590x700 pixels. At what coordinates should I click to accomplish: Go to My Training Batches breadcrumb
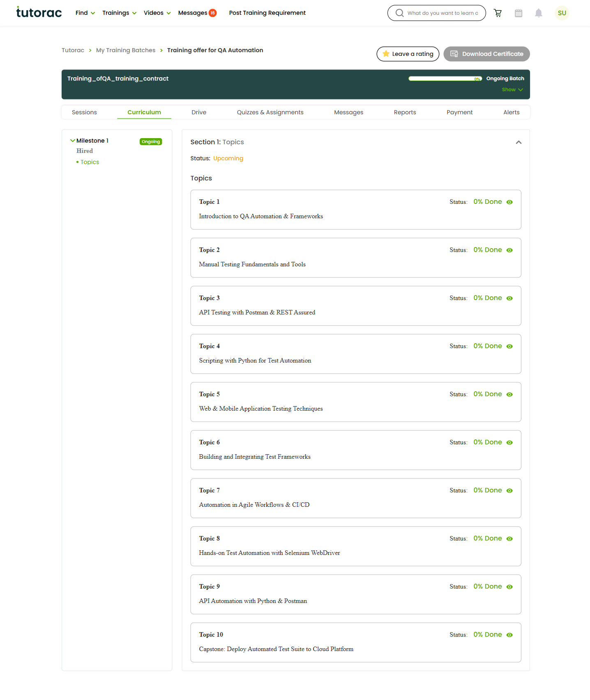pos(126,50)
